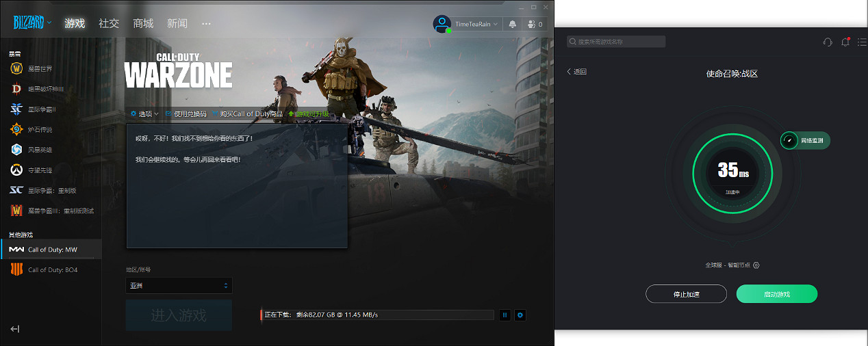Select 守望先锋 (Overwatch) in the sidebar

pos(40,170)
